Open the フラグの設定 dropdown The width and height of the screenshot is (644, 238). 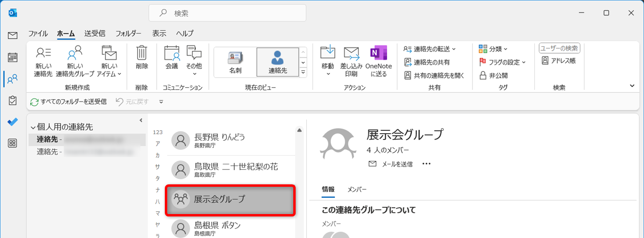click(x=502, y=62)
